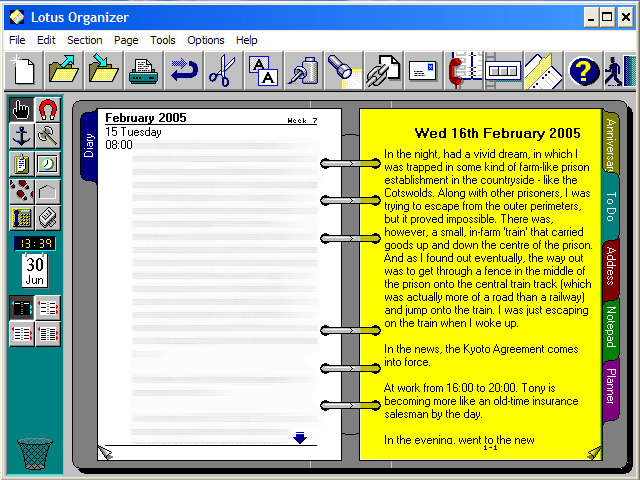640x480 pixels.
Task: Select the red magnet tool
Action: point(48,110)
